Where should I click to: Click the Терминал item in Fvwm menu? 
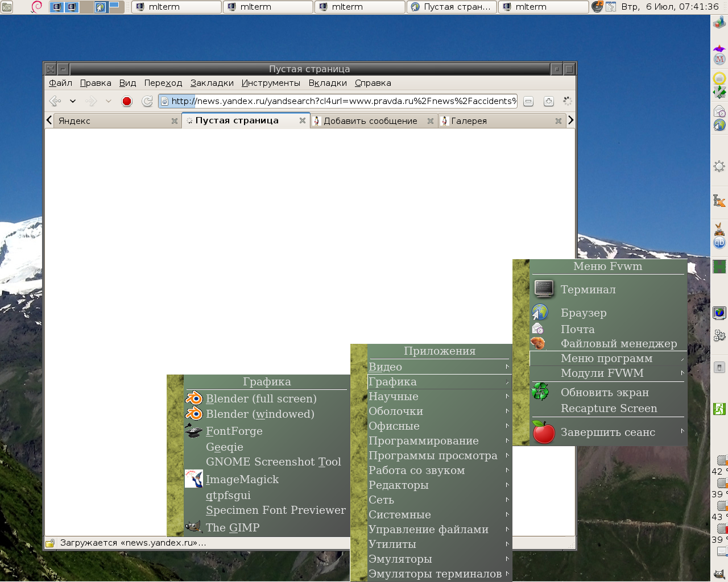[x=588, y=289]
